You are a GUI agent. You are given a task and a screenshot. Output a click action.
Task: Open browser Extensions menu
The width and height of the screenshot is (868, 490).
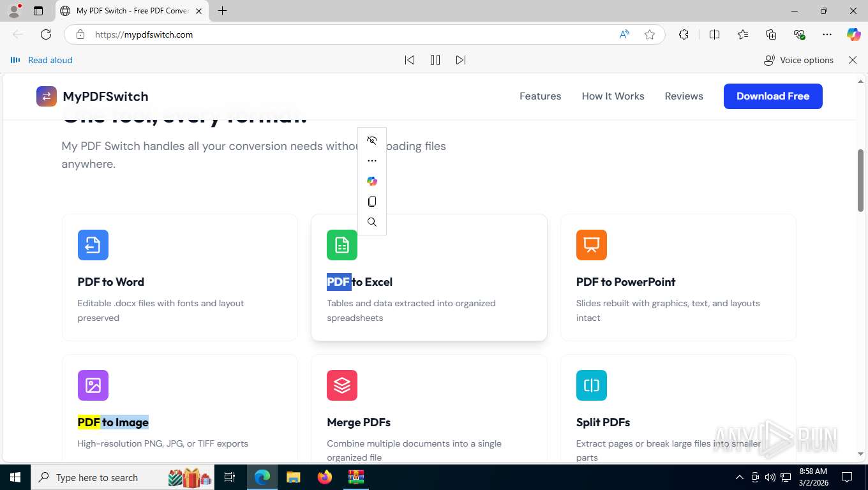point(684,34)
